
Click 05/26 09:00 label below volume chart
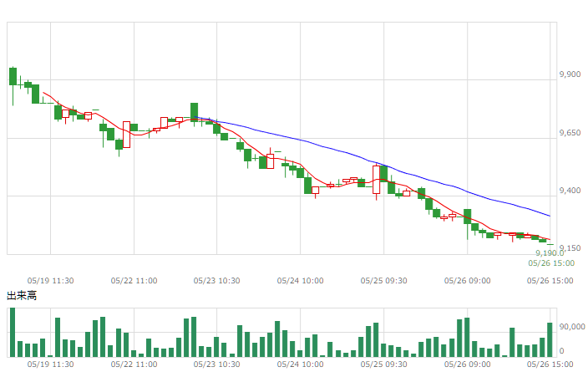[x=467, y=364]
